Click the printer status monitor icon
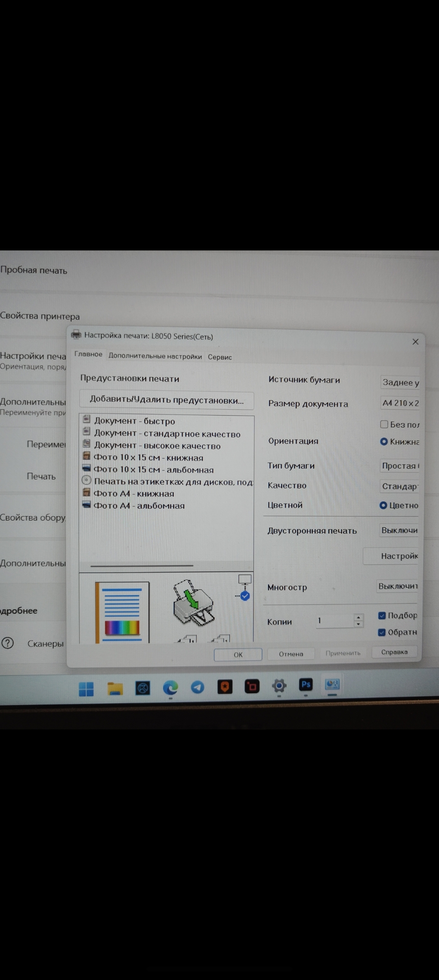439x980 pixels. [244, 588]
